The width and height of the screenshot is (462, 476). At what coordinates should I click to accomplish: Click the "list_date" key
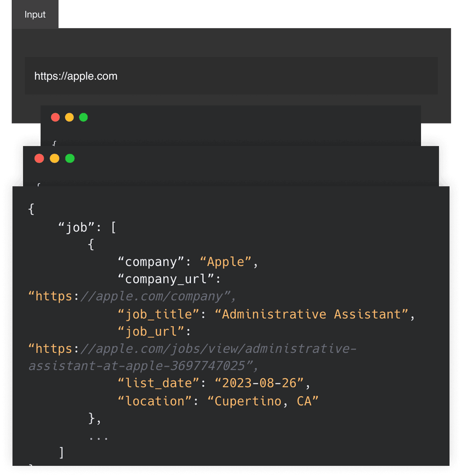tap(158, 383)
